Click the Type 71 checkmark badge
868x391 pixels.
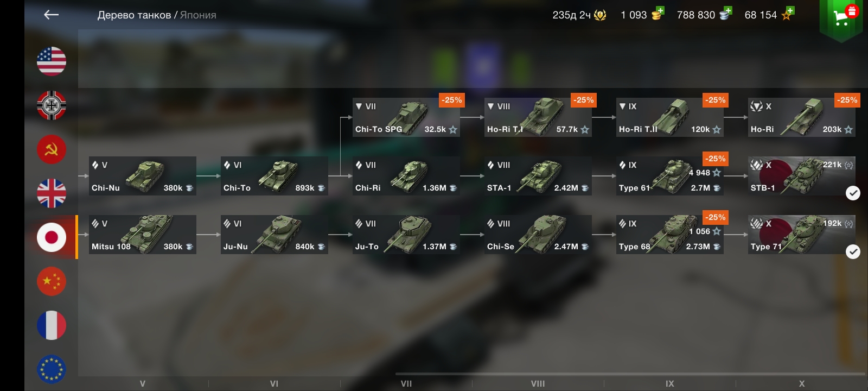coord(853,251)
